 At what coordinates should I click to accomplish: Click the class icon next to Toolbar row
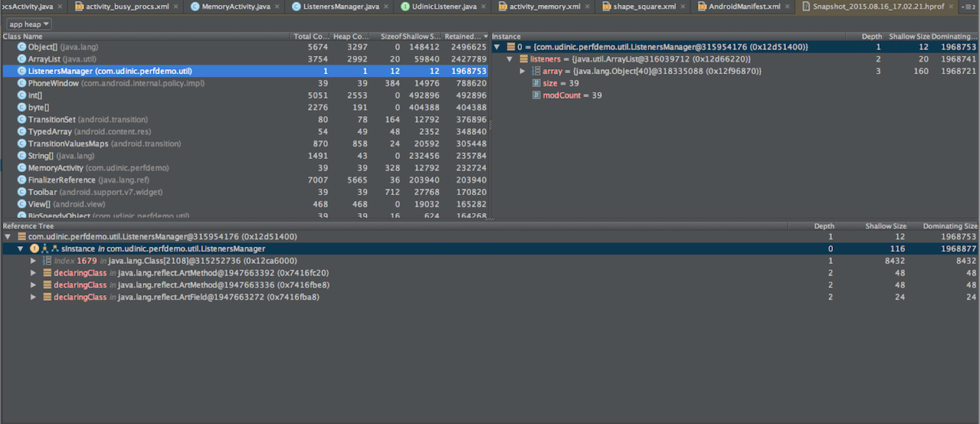(x=22, y=192)
